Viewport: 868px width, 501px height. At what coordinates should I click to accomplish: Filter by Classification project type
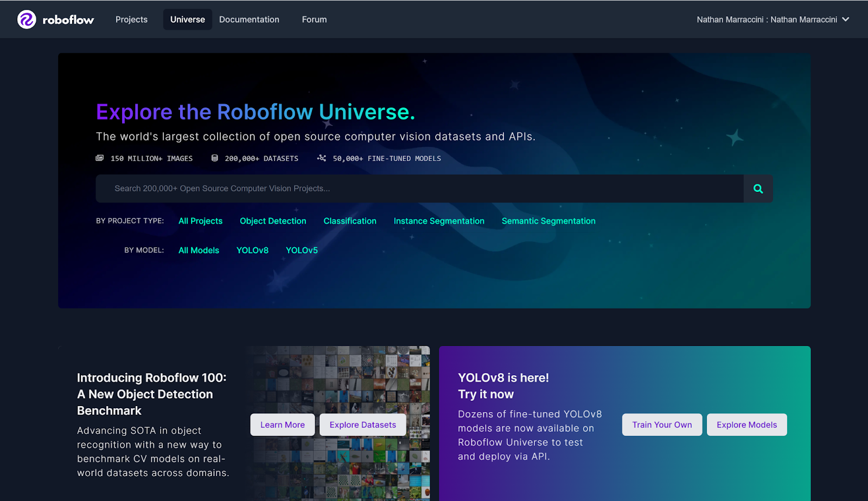pos(350,221)
